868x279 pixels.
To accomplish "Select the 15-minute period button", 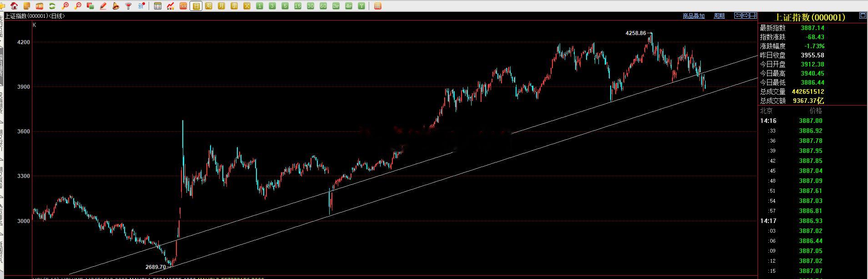I will pyautogui.click(x=298, y=6).
